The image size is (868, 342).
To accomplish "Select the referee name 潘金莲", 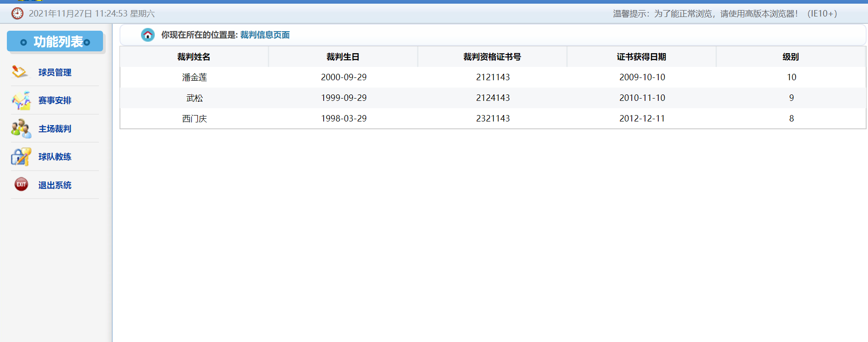I will (x=195, y=77).
